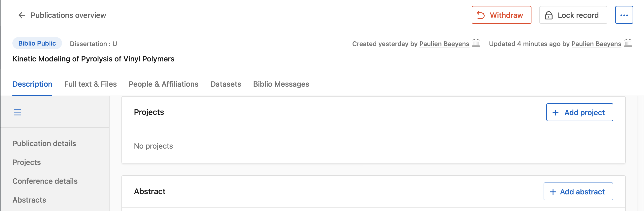Click the plus icon on Add project
Viewport: 644px width, 211px height.
pos(555,112)
